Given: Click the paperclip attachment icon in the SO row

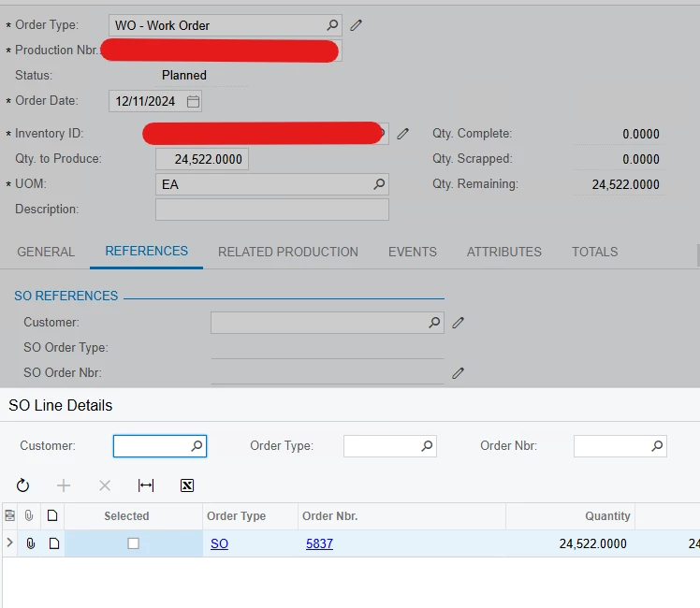Looking at the screenshot, I should pos(30,543).
